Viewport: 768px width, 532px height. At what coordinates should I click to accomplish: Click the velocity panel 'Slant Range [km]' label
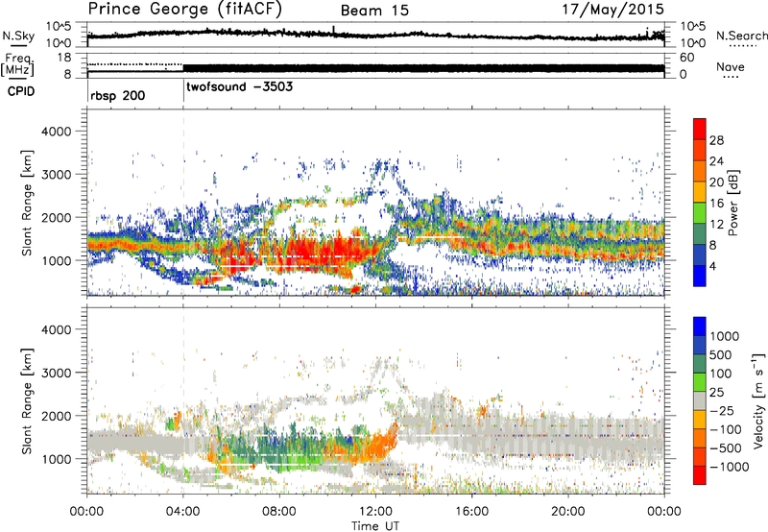click(28, 400)
